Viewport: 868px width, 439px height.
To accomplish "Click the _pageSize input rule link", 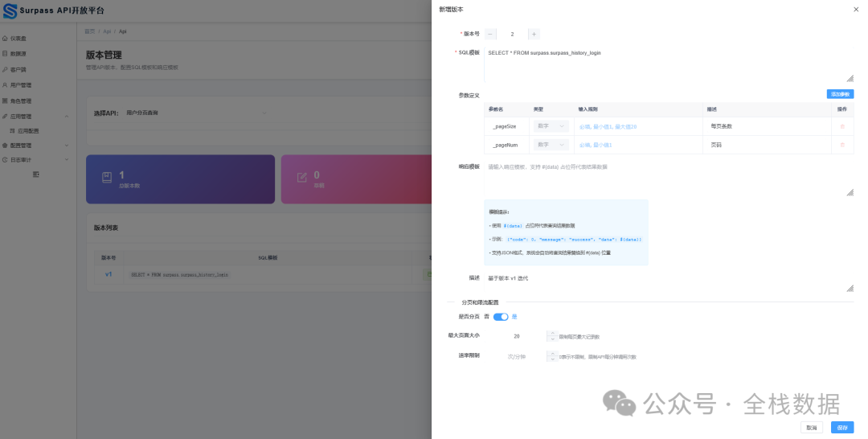I will (608, 126).
